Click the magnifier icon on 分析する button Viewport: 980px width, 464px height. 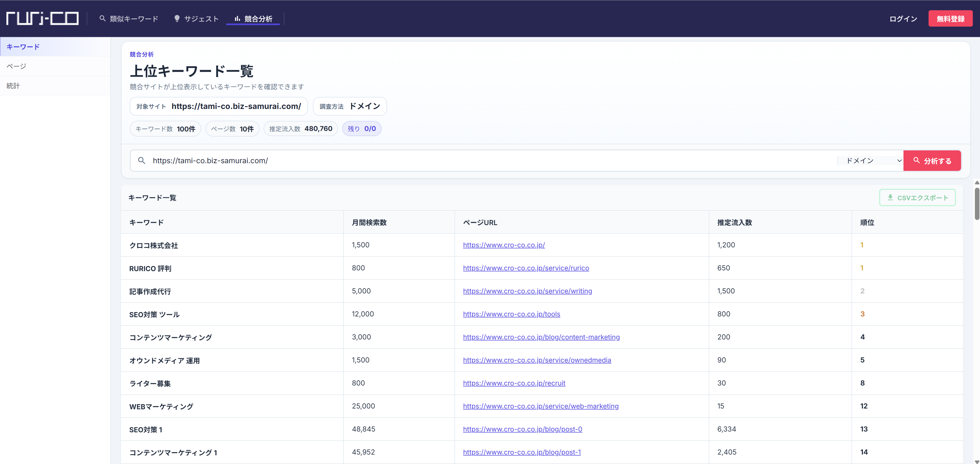click(x=917, y=160)
